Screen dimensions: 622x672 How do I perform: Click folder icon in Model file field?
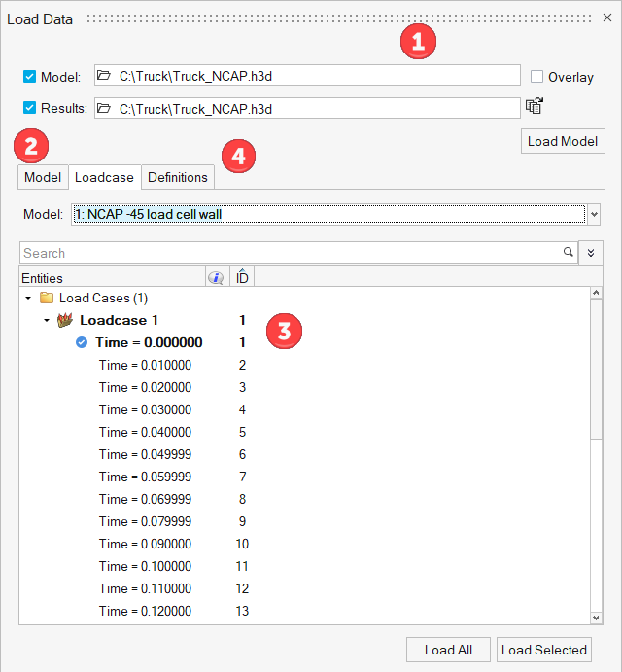[x=104, y=76]
